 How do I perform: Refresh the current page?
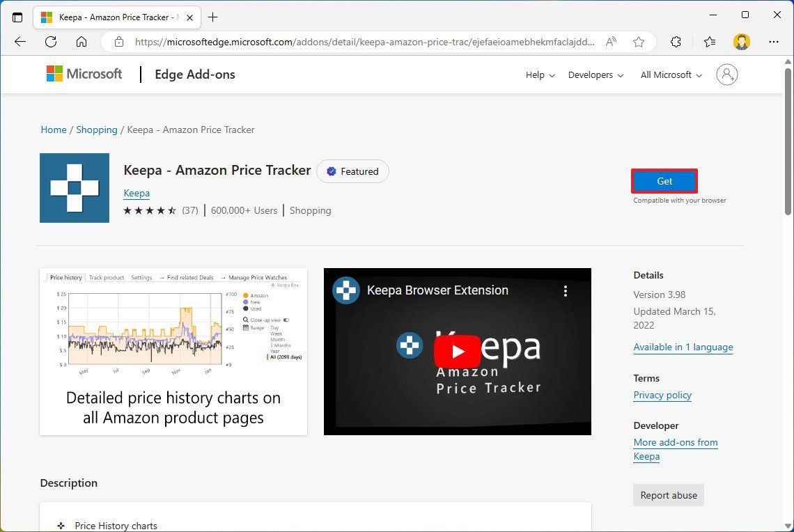[x=50, y=42]
